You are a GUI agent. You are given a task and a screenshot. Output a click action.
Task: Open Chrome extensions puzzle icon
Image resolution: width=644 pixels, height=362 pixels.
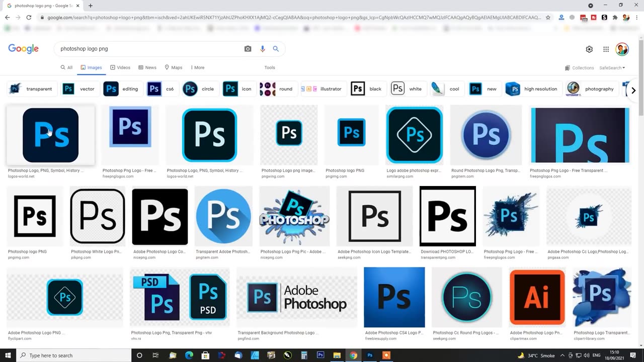click(x=615, y=18)
